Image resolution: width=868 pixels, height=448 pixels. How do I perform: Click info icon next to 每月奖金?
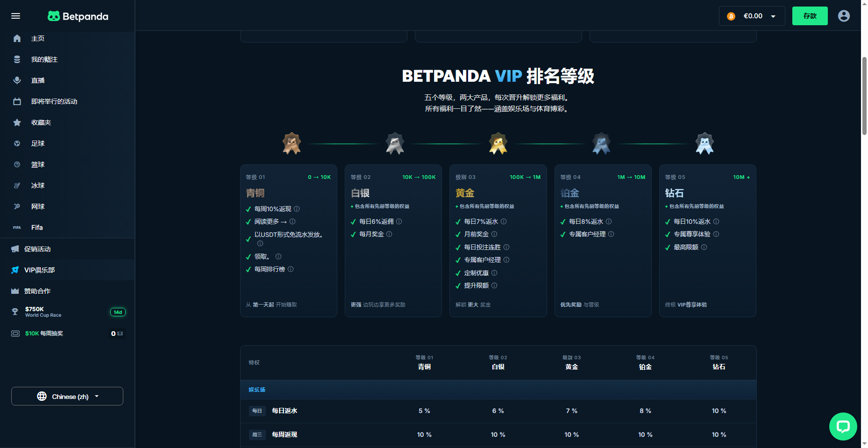[x=389, y=234]
